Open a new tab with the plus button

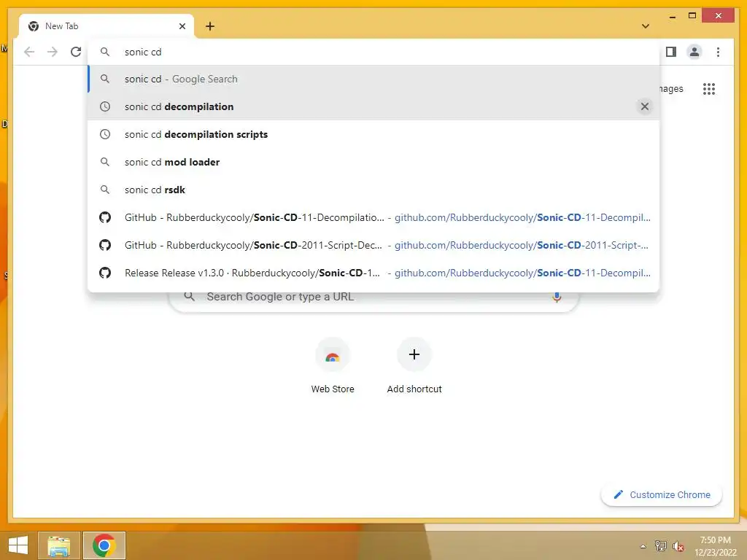pos(210,26)
